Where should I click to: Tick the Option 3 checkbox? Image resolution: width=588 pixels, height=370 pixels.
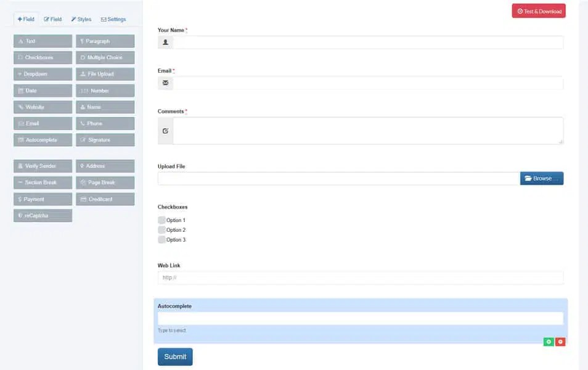pyautogui.click(x=161, y=239)
